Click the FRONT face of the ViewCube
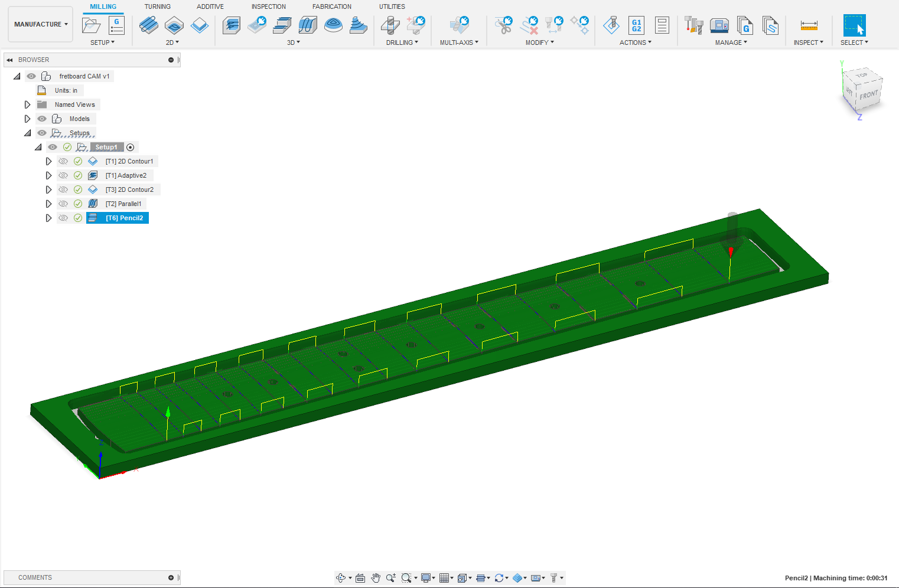This screenshot has width=899, height=588. click(868, 95)
